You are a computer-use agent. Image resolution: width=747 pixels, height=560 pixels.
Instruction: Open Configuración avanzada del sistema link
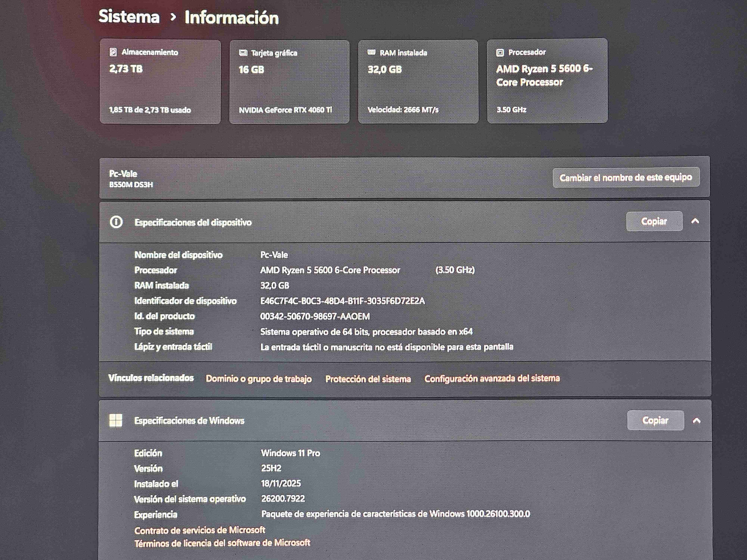point(492,378)
